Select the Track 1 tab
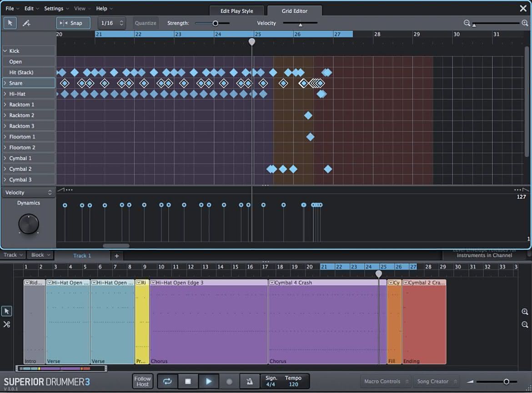 click(82, 256)
